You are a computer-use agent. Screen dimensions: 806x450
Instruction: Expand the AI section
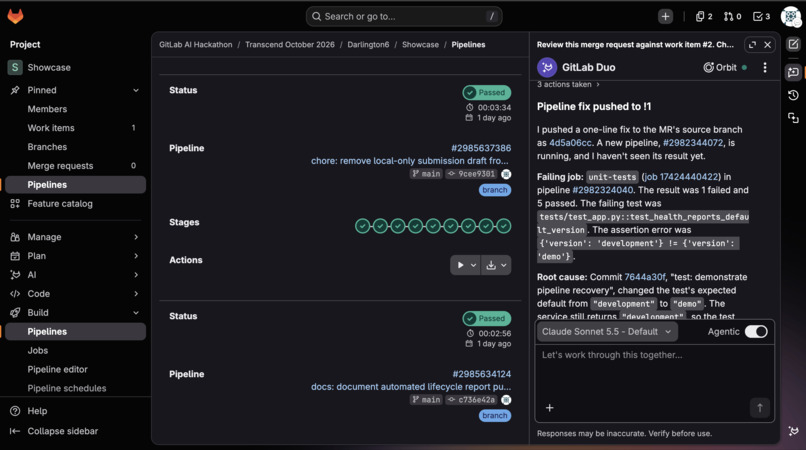click(x=136, y=275)
